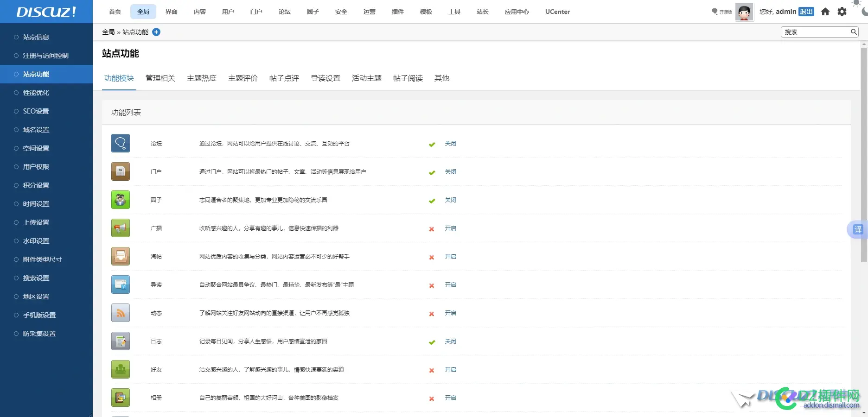This screenshot has width=868, height=417.
Task: Disable 圈子 by clicking 关闭
Action: 451,200
